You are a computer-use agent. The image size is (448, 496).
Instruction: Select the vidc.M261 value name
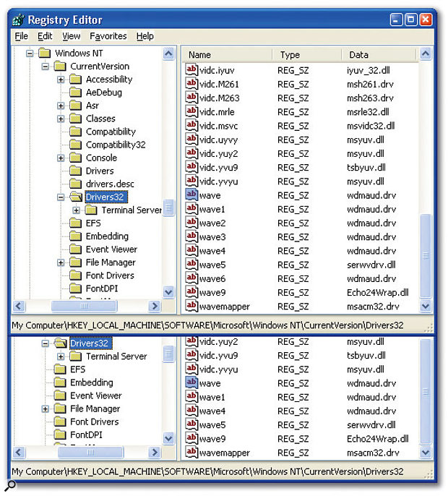(220, 85)
